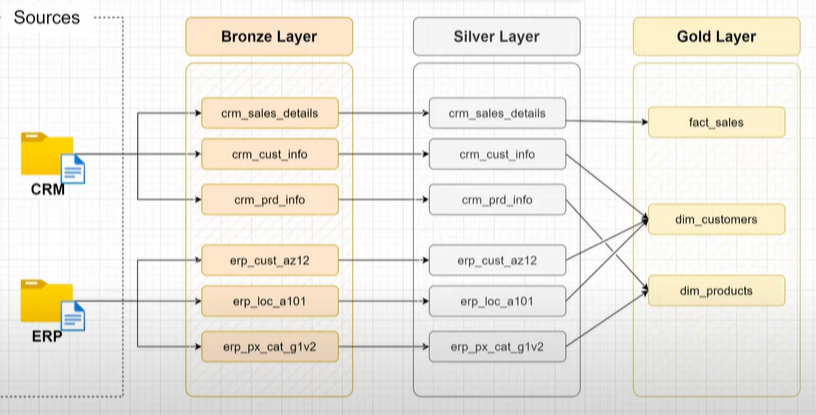Select the Gold Layer header box
The height and width of the screenshot is (415, 816).
716,37
